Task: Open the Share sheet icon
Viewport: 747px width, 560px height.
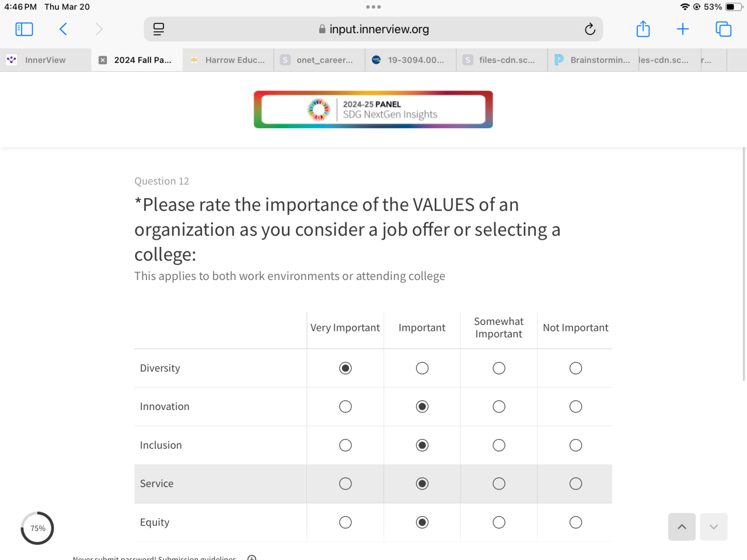Action: [643, 29]
